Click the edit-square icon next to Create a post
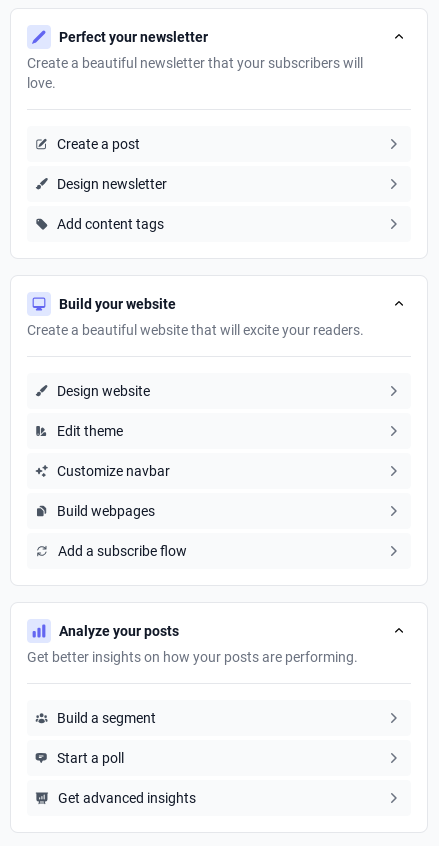The image size is (439, 846). pos(42,144)
